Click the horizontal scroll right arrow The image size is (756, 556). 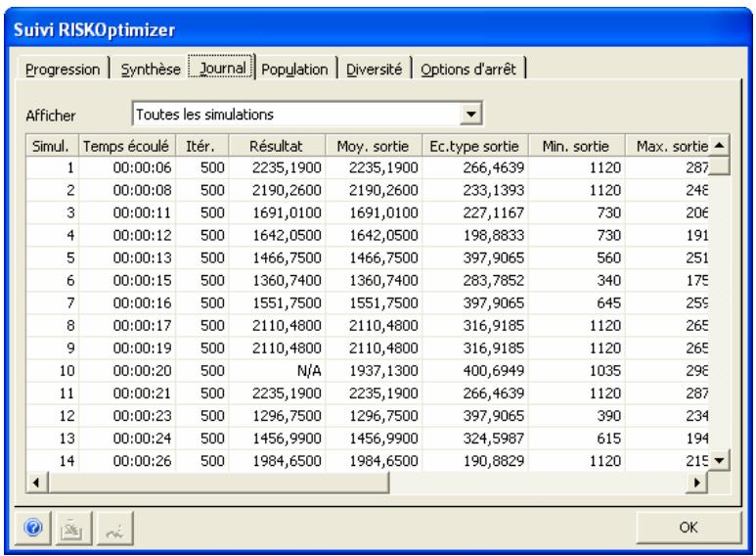pyautogui.click(x=696, y=482)
